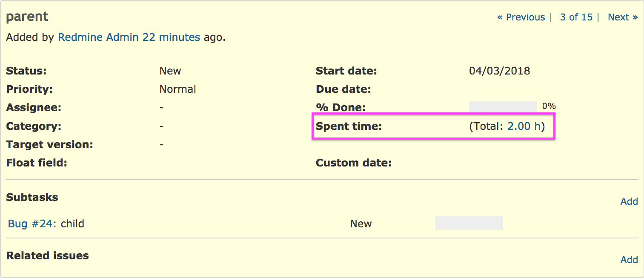The height and width of the screenshot is (278, 644).
Task: Click the "Custom date:" field label
Action: click(x=353, y=163)
